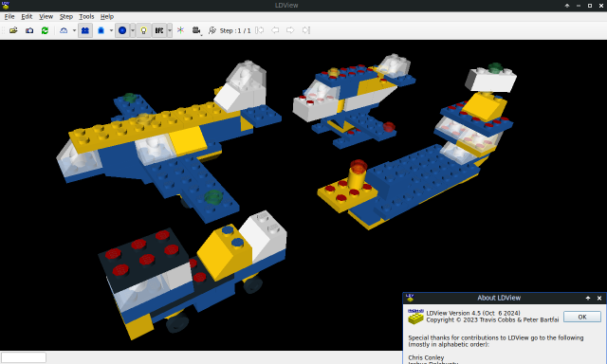Show axes with the colored star icon
The width and height of the screenshot is (607, 364).
(180, 30)
